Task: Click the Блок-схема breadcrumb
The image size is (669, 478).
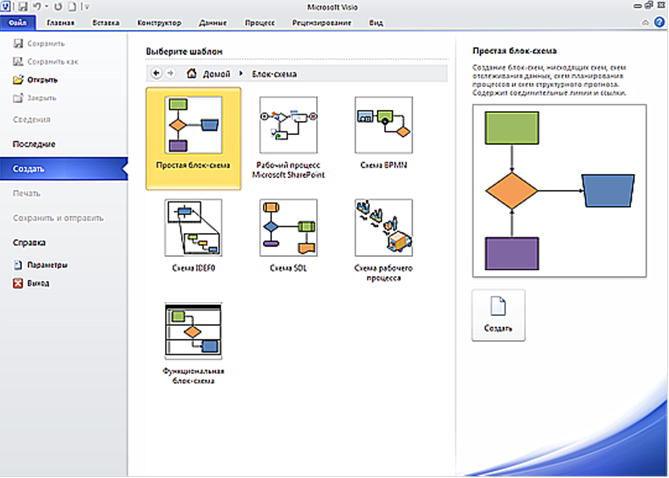Action: coord(274,74)
